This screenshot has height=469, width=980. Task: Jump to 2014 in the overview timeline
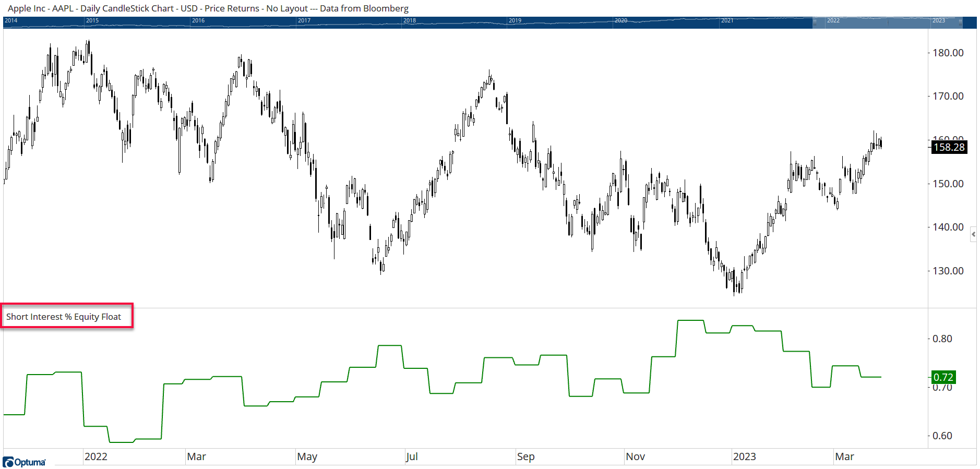[11, 20]
